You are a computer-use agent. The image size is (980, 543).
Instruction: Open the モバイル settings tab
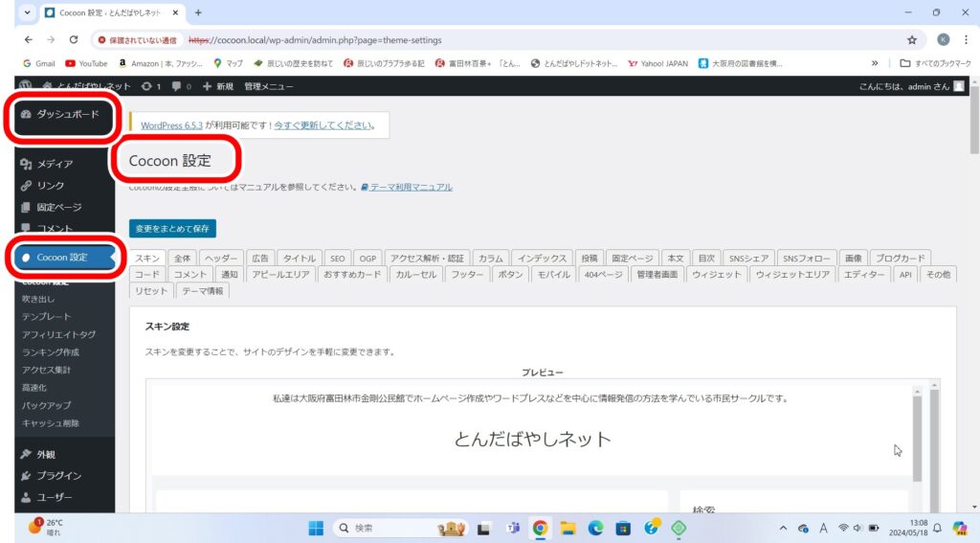(553, 274)
